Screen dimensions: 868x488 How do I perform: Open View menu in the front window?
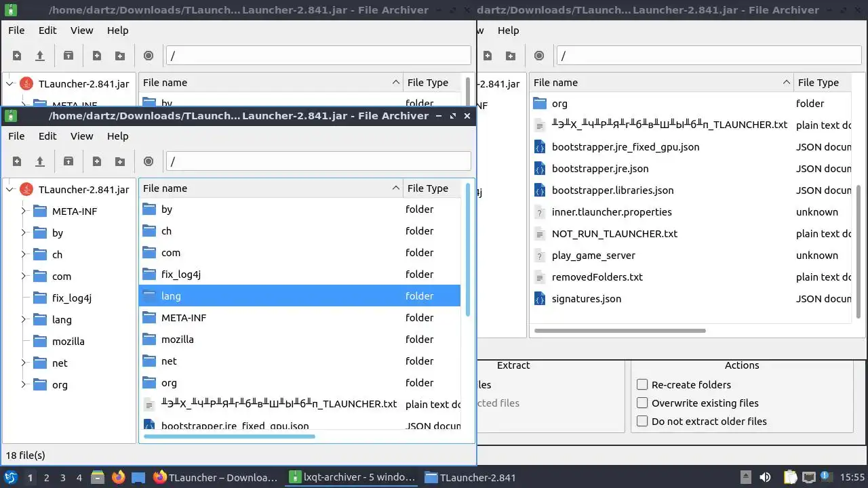pos(82,136)
